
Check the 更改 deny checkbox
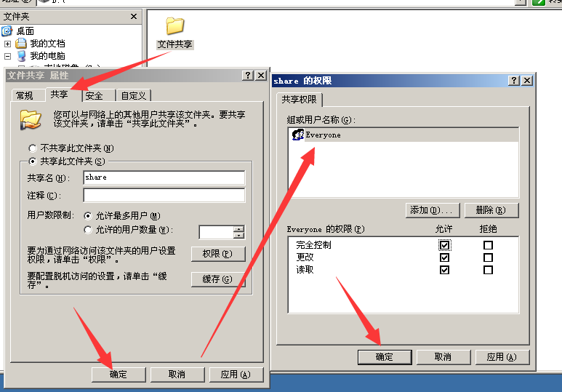point(488,257)
